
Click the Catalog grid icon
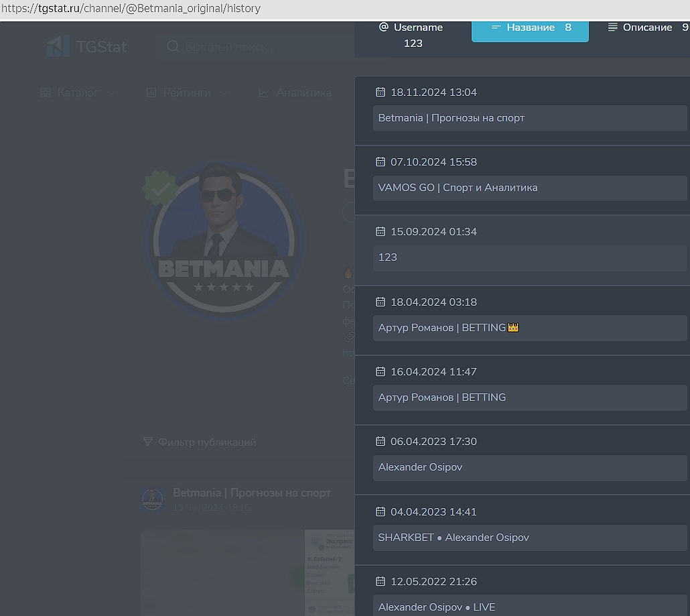click(46, 93)
